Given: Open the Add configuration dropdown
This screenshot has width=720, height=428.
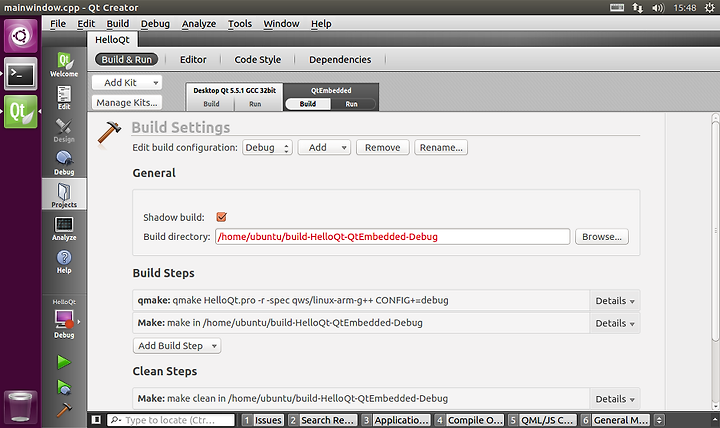Looking at the screenshot, I should 324,147.
